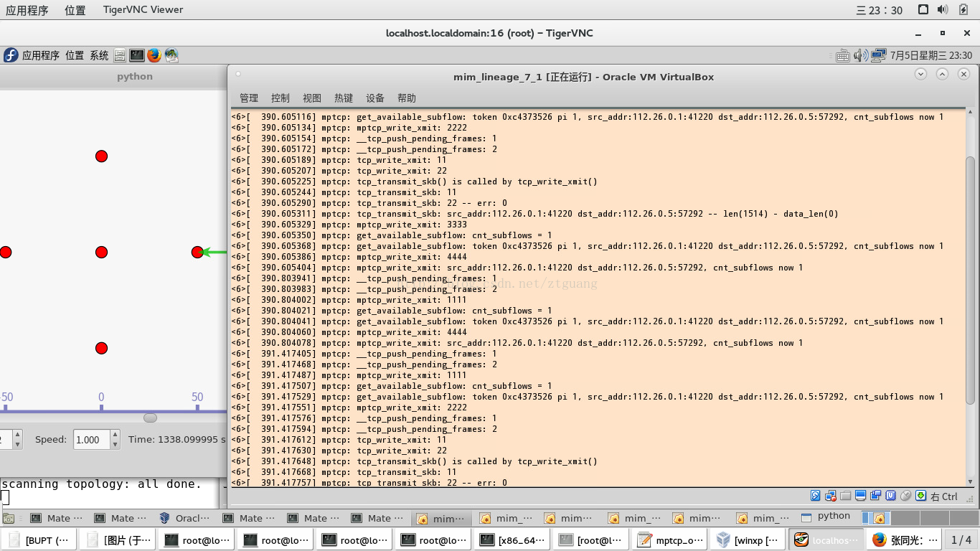980x551 pixels.
Task: Click the volume speaker icon in the VNC panel
Action: tap(859, 55)
